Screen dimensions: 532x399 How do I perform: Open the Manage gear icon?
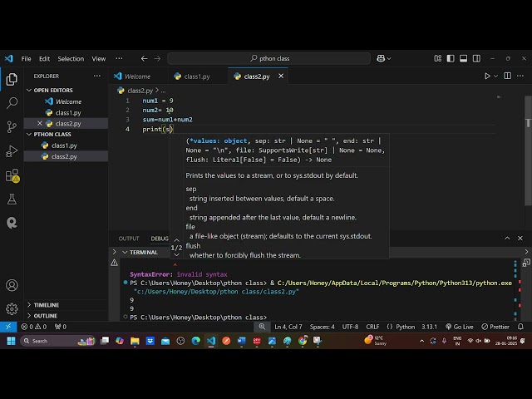coord(12,308)
